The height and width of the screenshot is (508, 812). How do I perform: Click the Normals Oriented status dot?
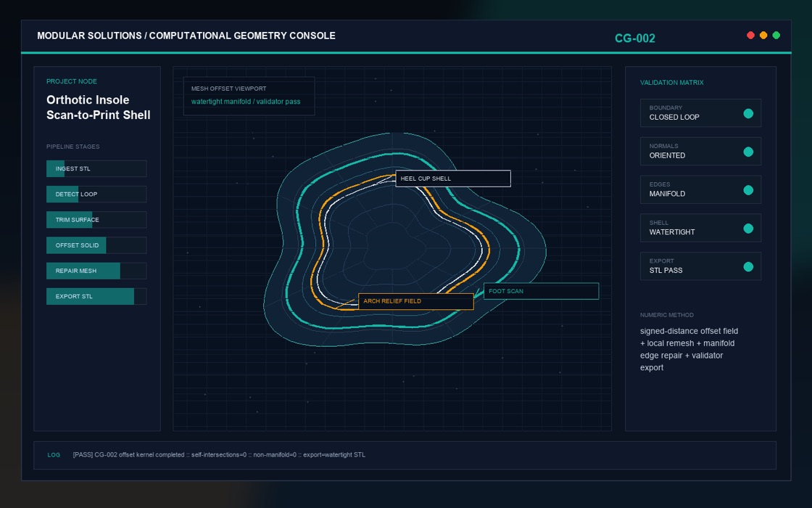(748, 152)
